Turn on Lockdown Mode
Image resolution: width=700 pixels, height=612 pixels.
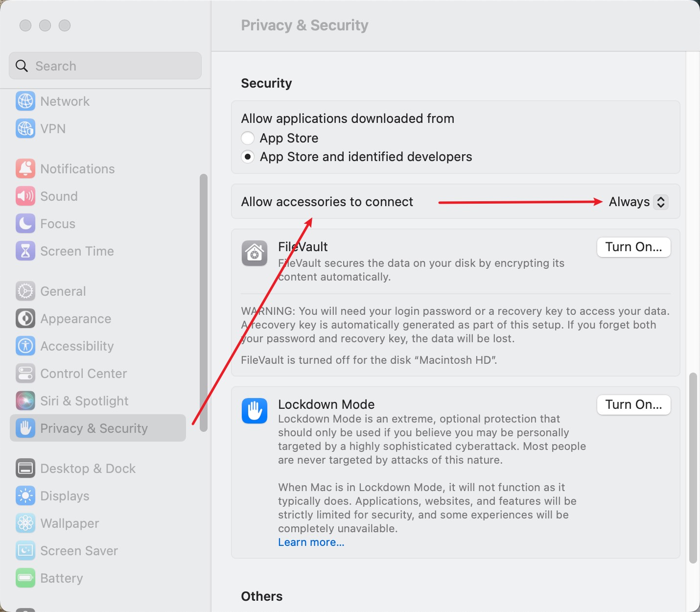point(633,405)
